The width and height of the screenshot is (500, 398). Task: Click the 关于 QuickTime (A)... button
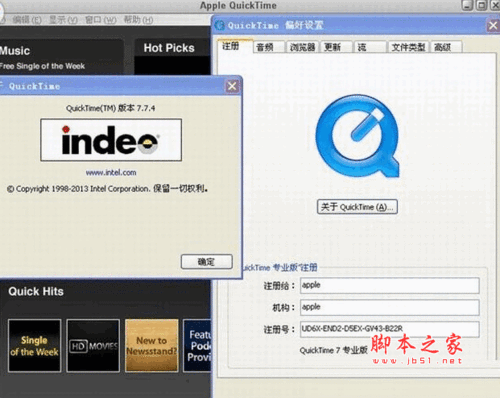tap(357, 207)
